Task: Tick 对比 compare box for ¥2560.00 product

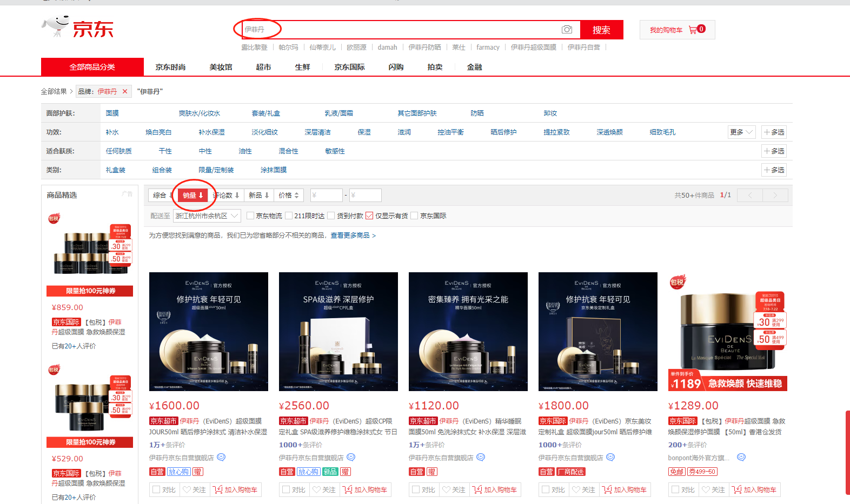Action: 286,490
